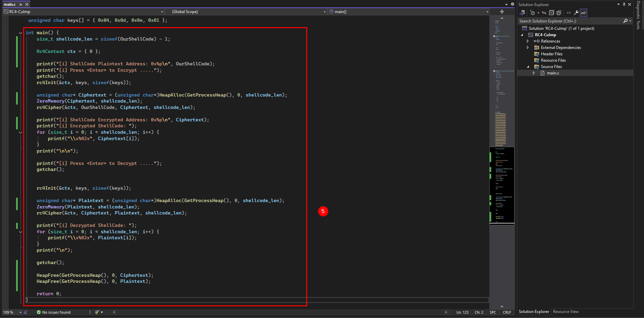Collapse the RC4-Culmp project node
The width and height of the screenshot is (644, 318).
pos(522,35)
